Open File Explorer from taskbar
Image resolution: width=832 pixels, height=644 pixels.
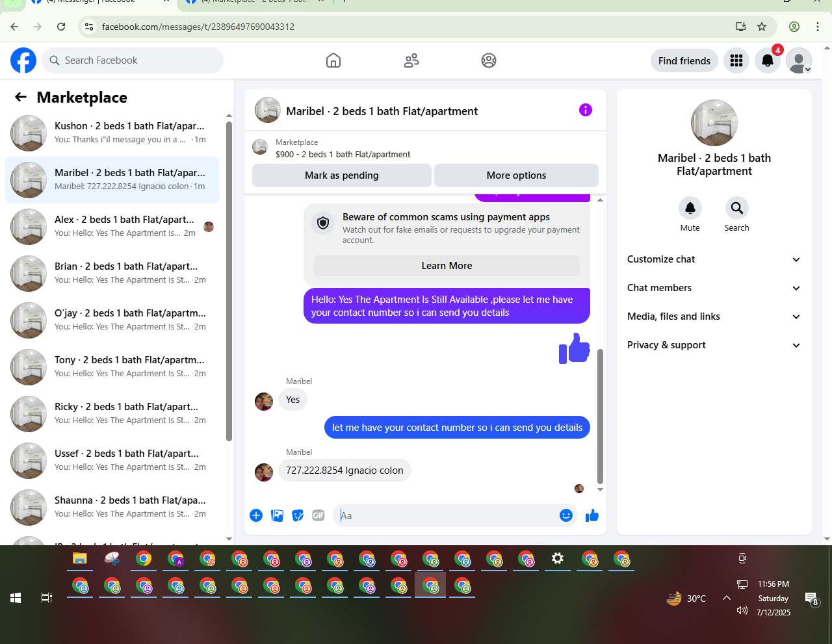[80, 558]
